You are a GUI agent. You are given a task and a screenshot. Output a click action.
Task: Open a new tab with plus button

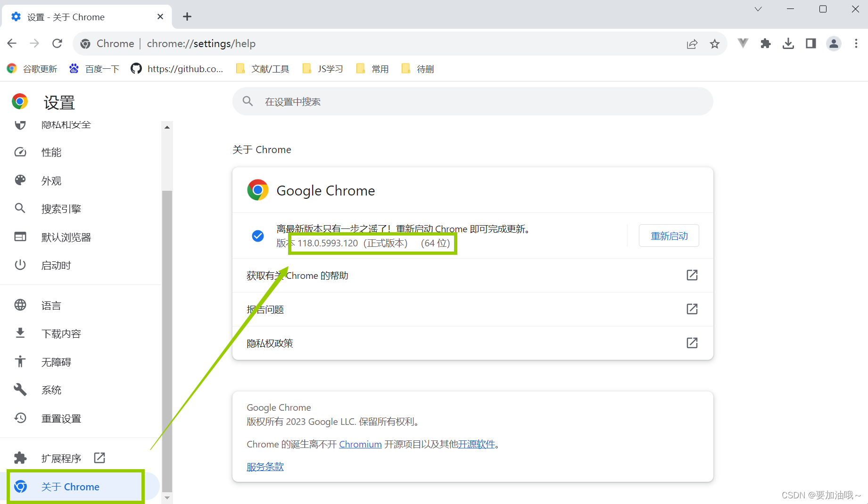point(187,16)
